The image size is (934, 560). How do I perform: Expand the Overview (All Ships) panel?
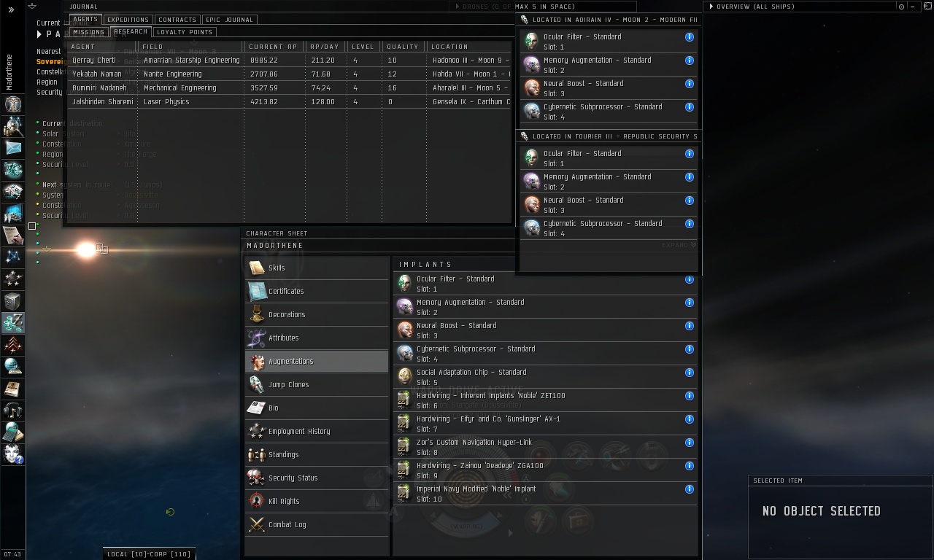(x=711, y=7)
